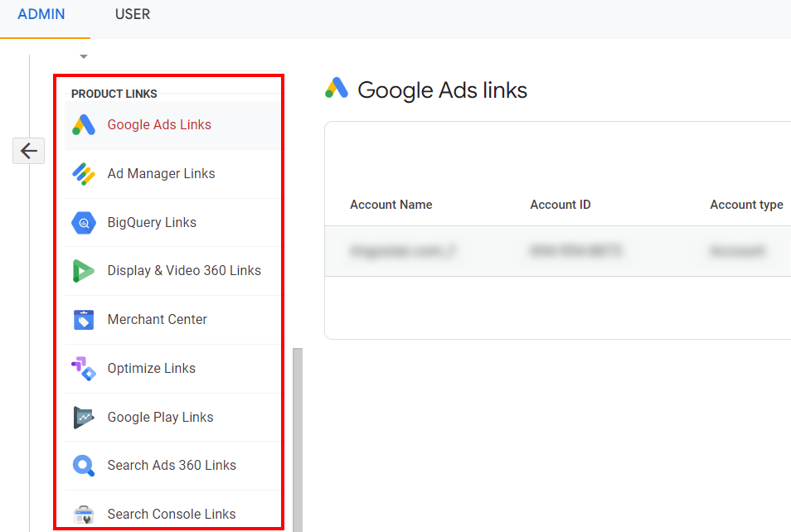Switch to the ADMIN tab
791x532 pixels.
[41, 14]
